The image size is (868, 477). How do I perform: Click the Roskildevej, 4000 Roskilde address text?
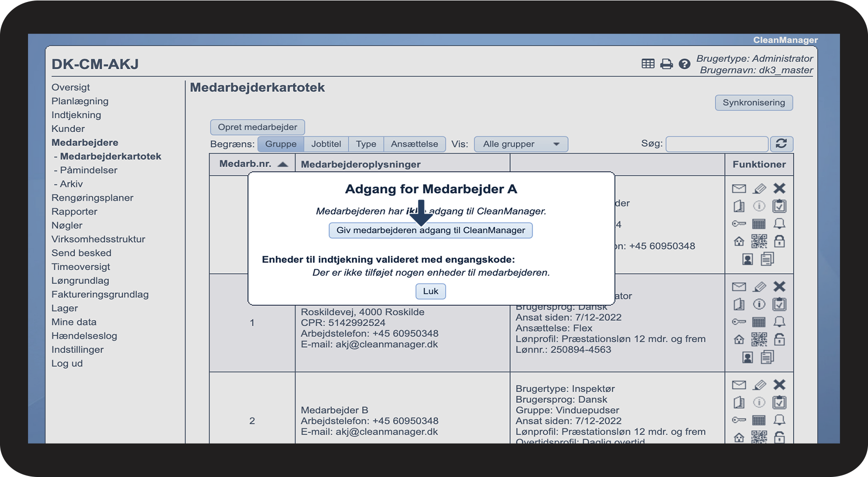(363, 311)
